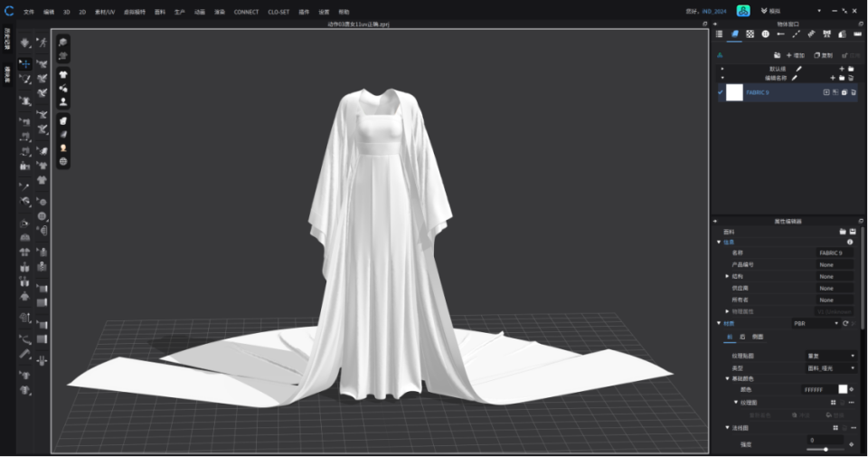Open the 纹理贴图 dropdown
This screenshot has width=868, height=457.
click(x=830, y=356)
